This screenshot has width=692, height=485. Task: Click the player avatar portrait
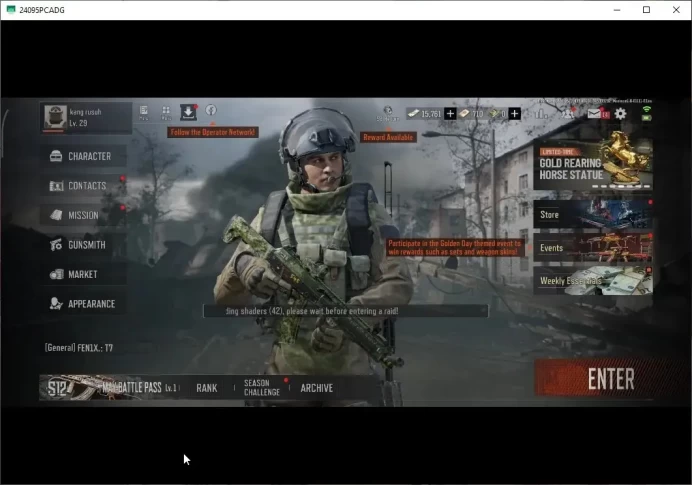tap(56, 117)
